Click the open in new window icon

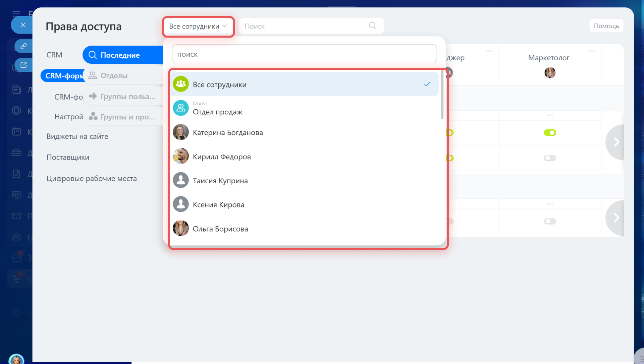coord(23,65)
